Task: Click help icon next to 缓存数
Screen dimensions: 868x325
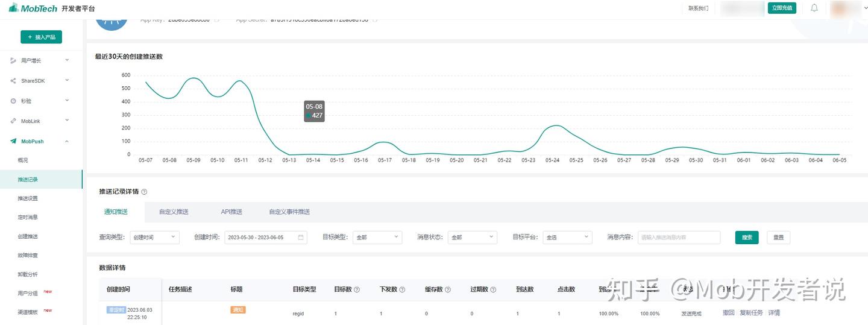Action: [448, 289]
